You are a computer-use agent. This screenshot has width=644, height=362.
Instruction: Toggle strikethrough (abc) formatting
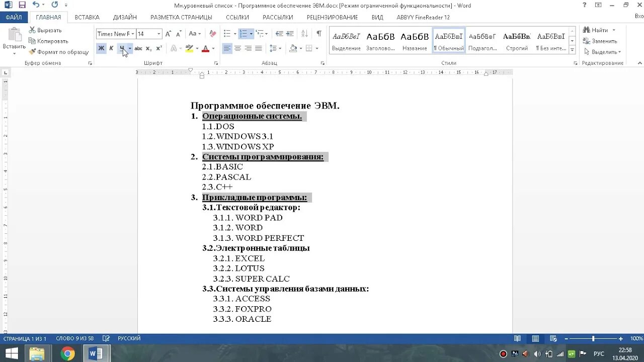tap(138, 48)
